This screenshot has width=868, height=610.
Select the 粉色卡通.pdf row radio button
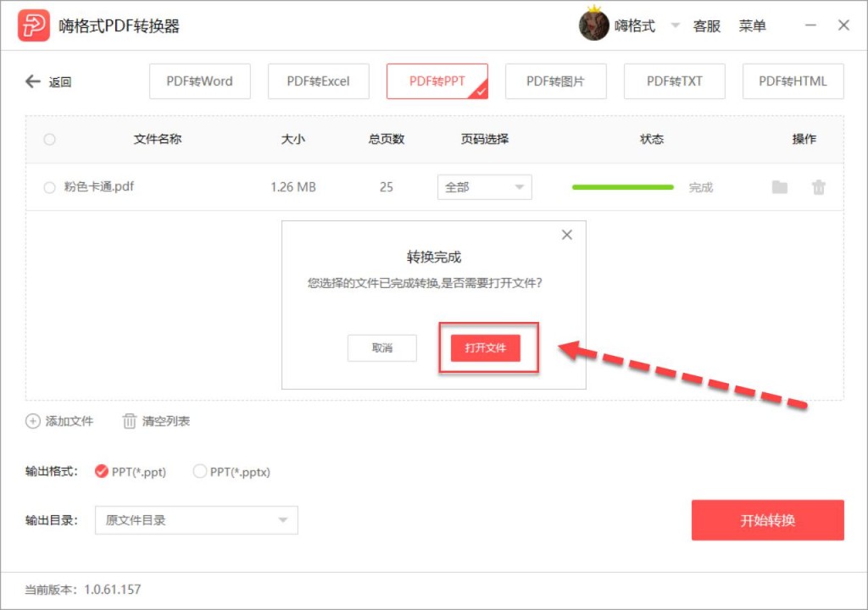(x=49, y=187)
